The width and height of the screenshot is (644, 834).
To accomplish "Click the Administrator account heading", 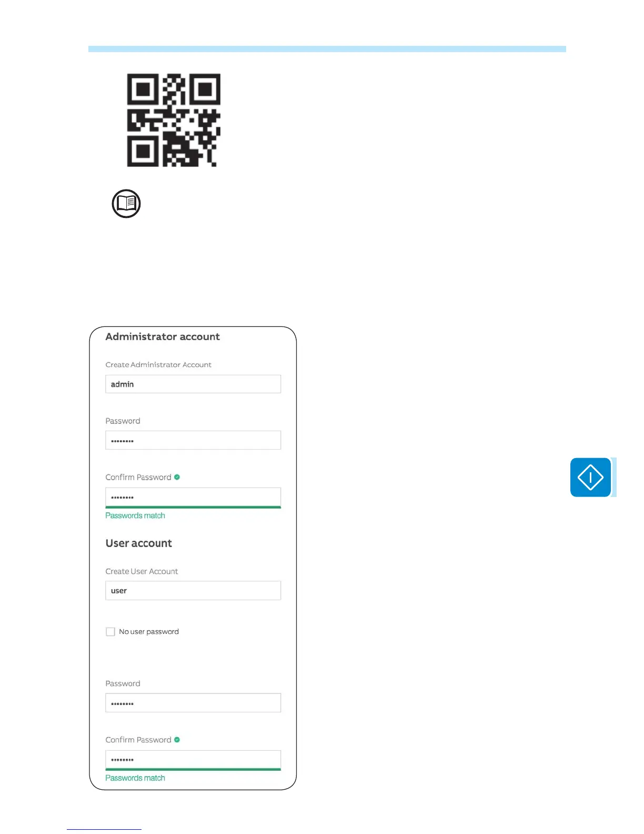I will 163,337.
